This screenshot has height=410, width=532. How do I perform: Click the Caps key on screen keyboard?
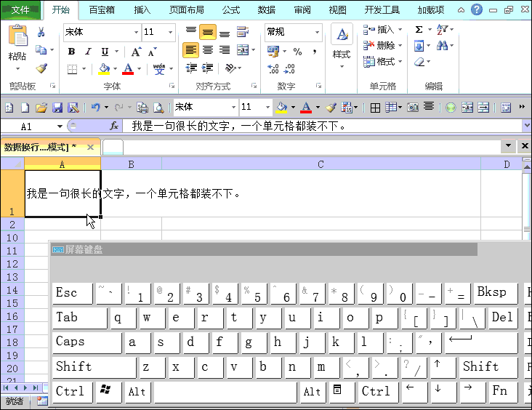tap(87, 342)
